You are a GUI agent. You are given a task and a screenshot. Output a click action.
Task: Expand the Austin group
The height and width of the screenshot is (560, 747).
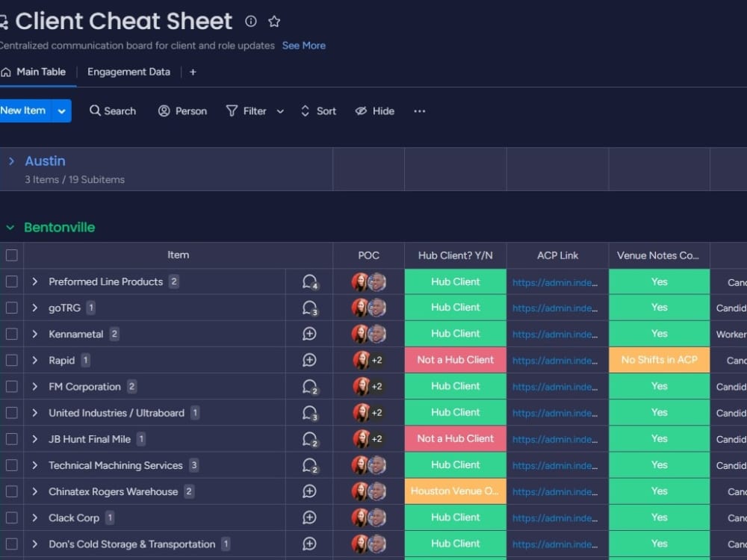click(11, 161)
